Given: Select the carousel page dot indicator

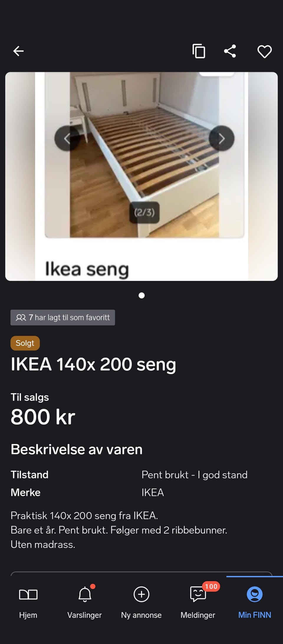Looking at the screenshot, I should pyautogui.click(x=141, y=295).
